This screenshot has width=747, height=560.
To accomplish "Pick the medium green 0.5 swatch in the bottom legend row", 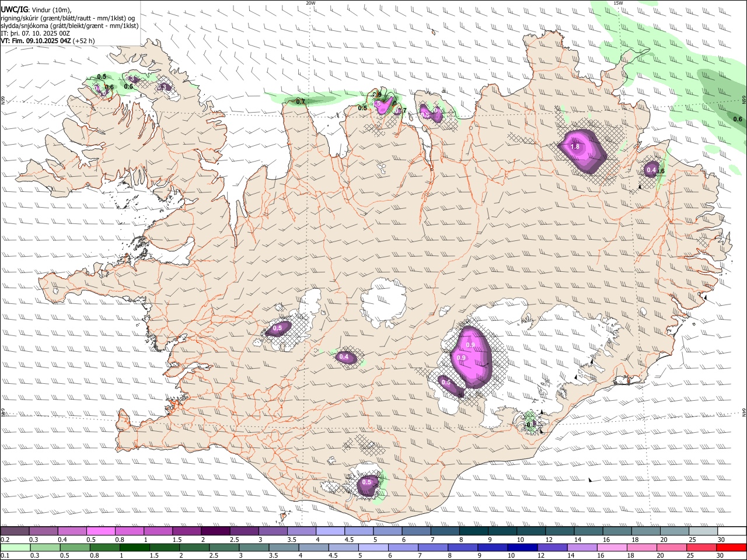I will (x=75, y=548).
